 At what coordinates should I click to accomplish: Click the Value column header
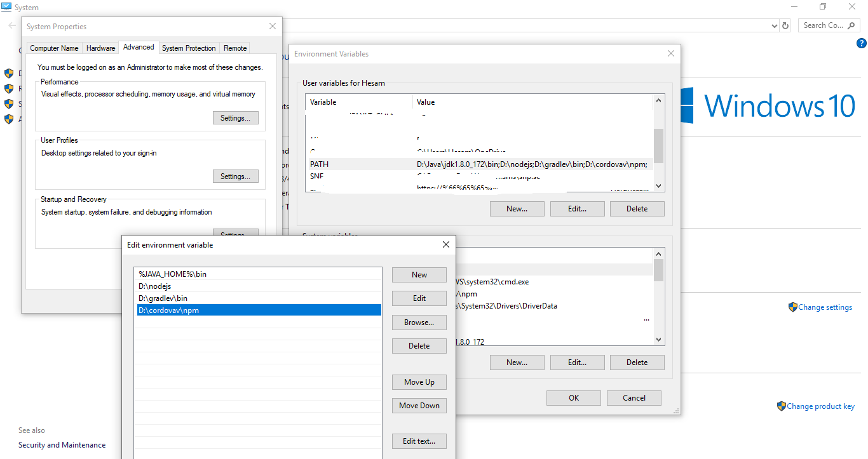(x=533, y=102)
